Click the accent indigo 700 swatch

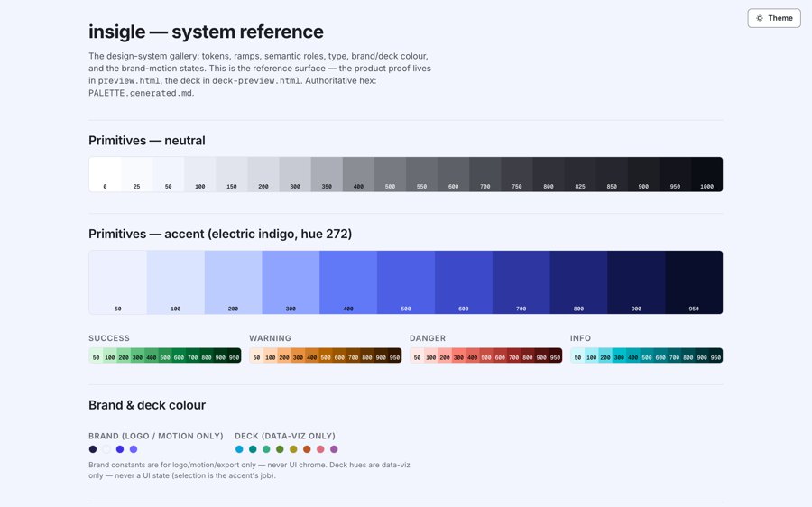click(521, 282)
